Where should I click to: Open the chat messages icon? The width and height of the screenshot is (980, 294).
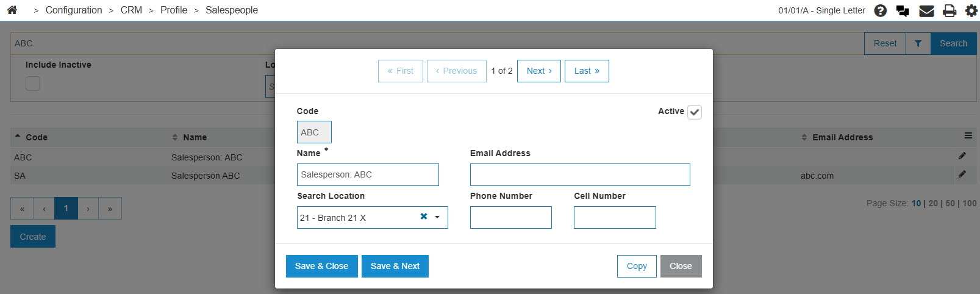[903, 10]
